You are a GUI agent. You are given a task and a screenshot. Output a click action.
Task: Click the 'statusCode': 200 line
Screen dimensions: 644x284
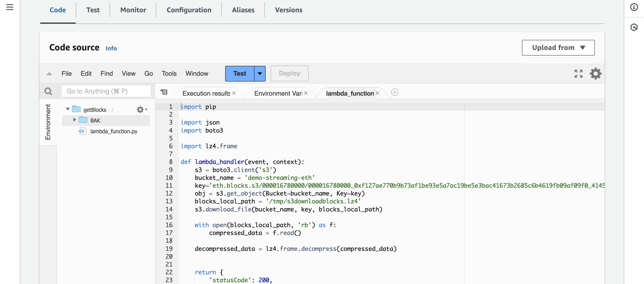(241, 280)
